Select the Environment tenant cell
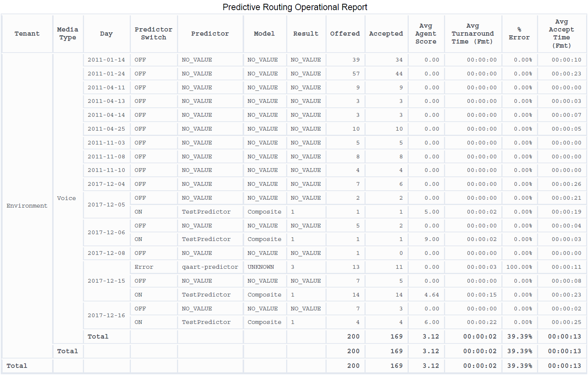Viewport: 588px width, 375px height. 27,206
